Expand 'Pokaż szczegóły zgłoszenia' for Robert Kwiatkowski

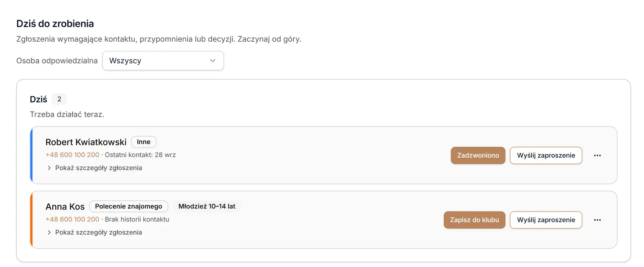(x=94, y=168)
